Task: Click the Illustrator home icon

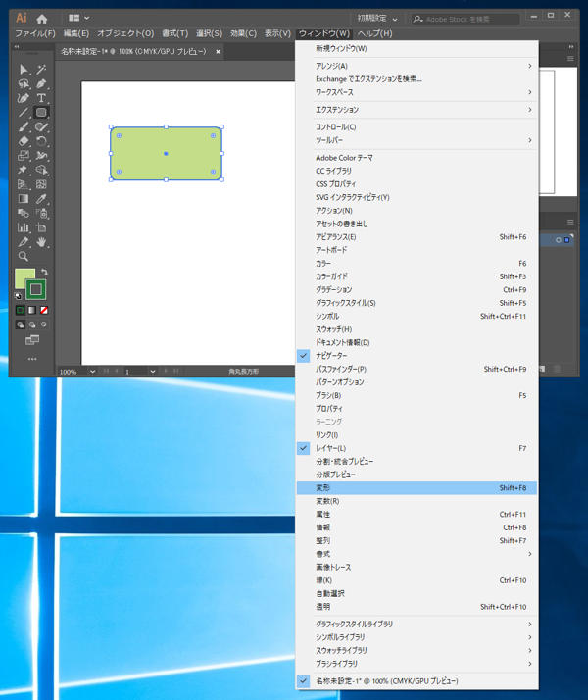Action: coord(42,19)
